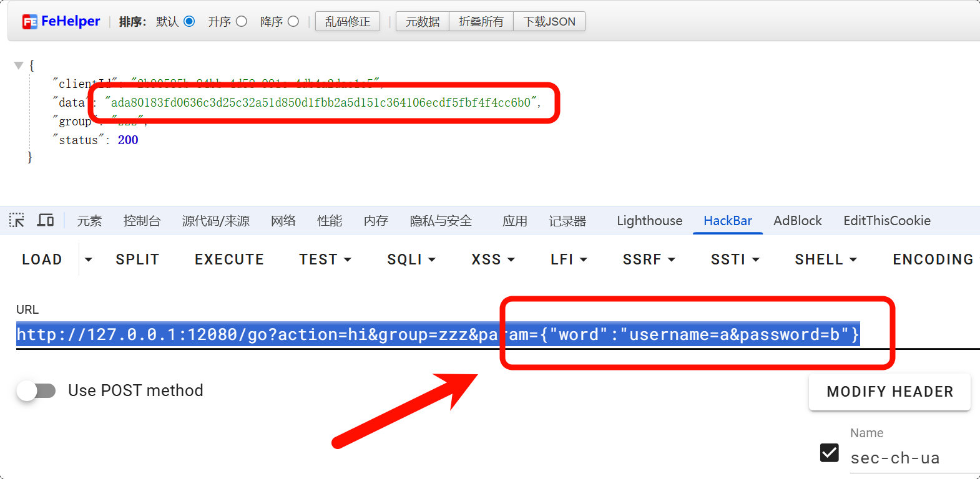Click the EXECUTE button in HackBar

[x=229, y=259]
